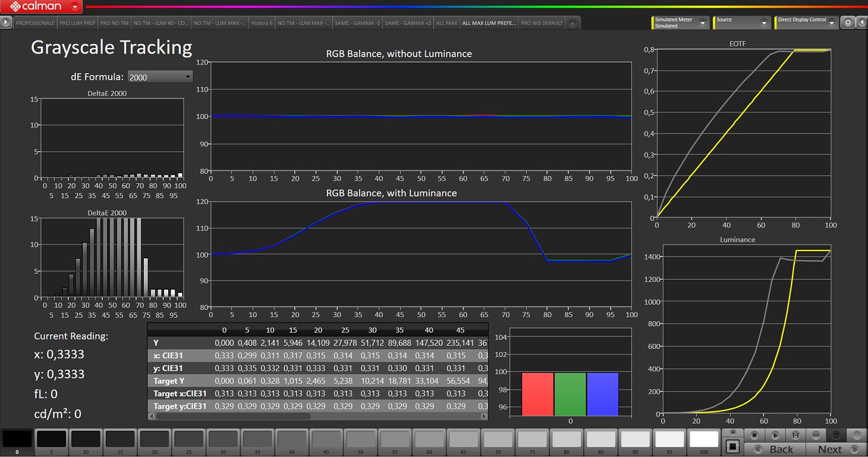Select the 30 percent gray patch
868x457 pixels.
coord(223,442)
